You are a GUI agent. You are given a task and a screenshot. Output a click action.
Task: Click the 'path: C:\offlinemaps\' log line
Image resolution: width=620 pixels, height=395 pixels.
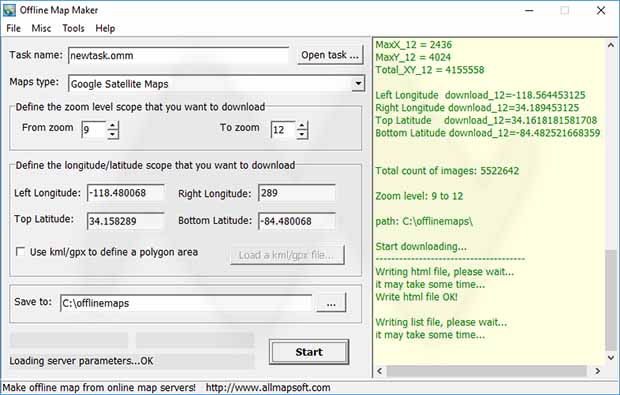424,221
